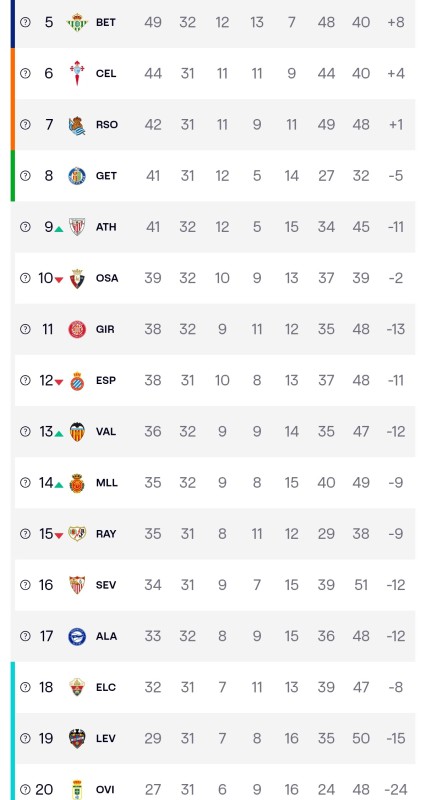The image size is (426, 800).
Task: Click the ESP team label
Action: tap(106, 381)
